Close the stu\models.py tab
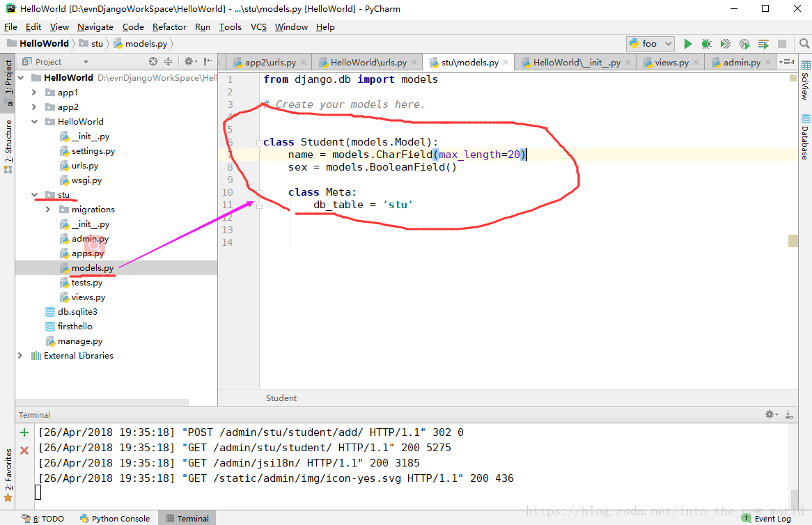812x525 pixels. point(506,63)
